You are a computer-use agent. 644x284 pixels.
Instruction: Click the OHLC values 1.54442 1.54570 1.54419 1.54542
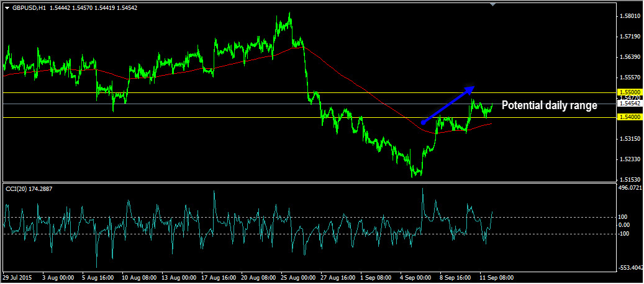[x=93, y=8]
